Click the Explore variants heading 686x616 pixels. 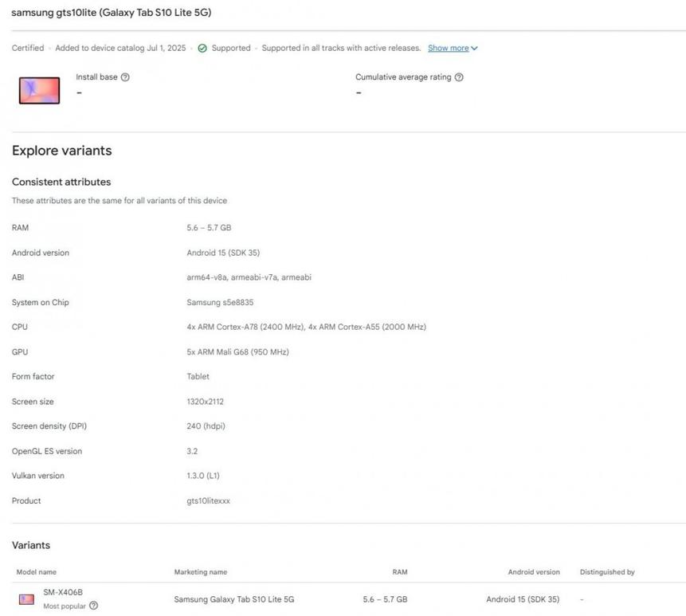coord(61,151)
